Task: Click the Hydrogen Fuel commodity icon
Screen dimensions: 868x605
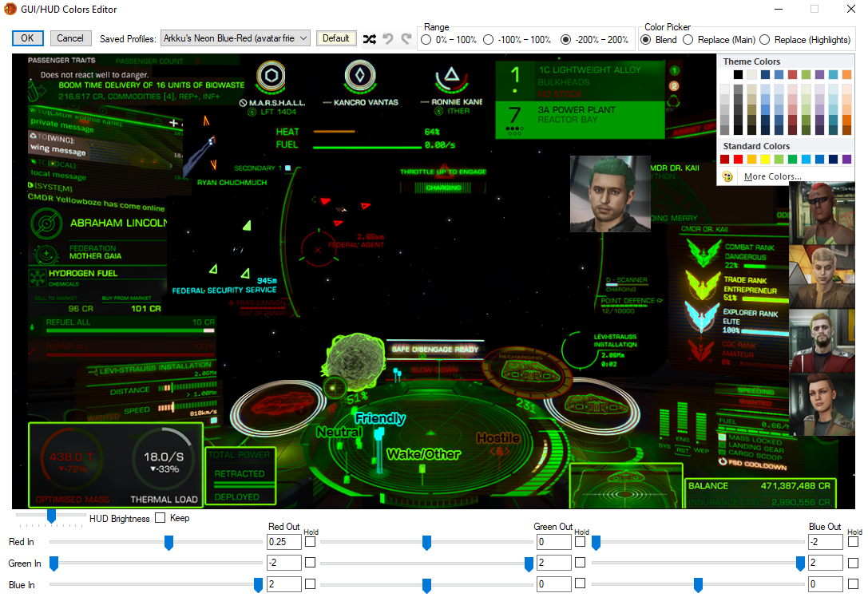Action: pos(38,277)
